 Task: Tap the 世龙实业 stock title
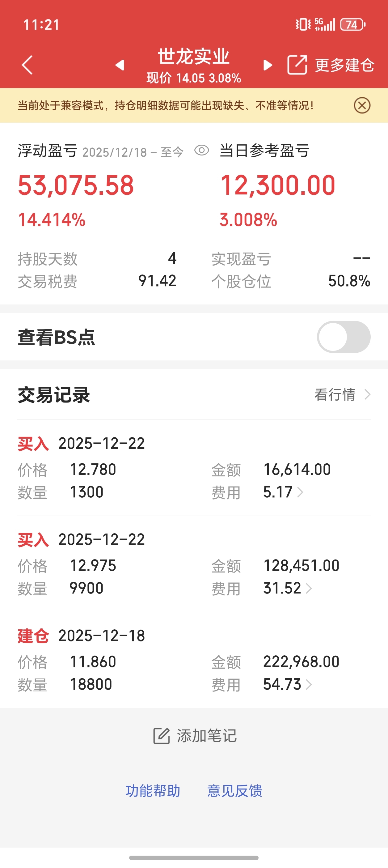point(194,56)
